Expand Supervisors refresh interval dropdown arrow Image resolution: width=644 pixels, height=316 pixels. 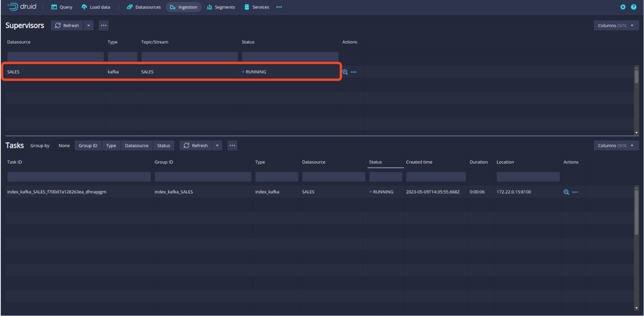coord(88,25)
